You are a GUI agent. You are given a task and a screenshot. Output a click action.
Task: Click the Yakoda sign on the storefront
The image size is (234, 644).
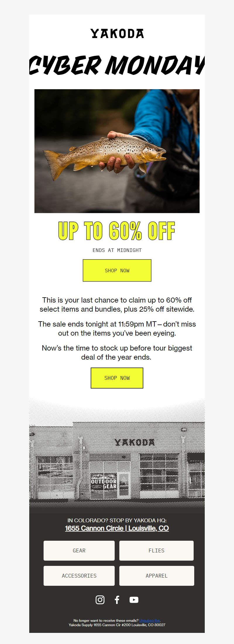tap(135, 442)
